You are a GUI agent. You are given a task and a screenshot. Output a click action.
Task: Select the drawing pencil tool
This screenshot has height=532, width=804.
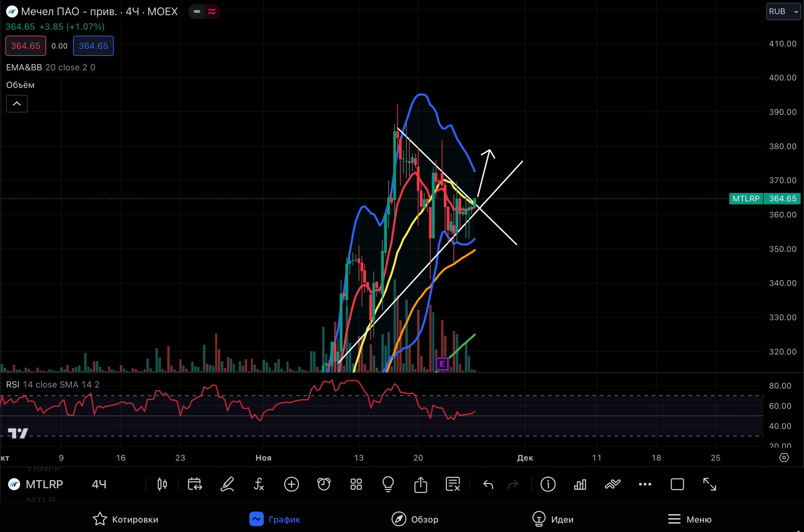pos(227,484)
